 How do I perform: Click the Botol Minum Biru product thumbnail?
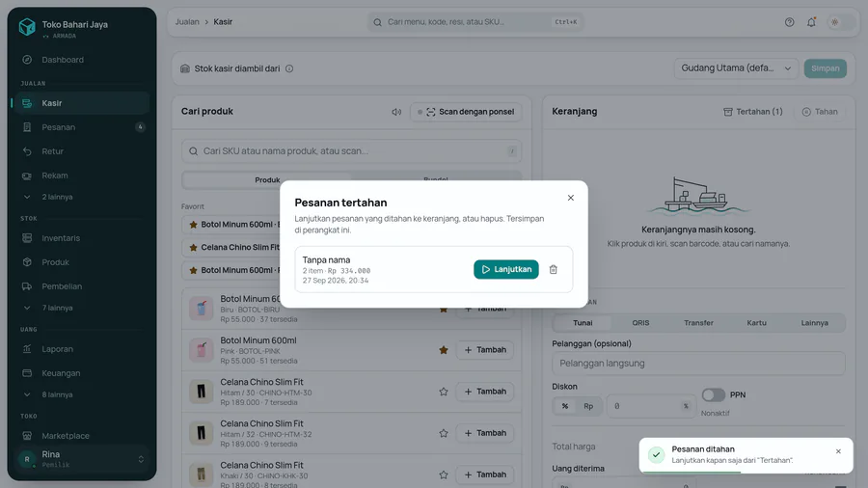pos(201,309)
